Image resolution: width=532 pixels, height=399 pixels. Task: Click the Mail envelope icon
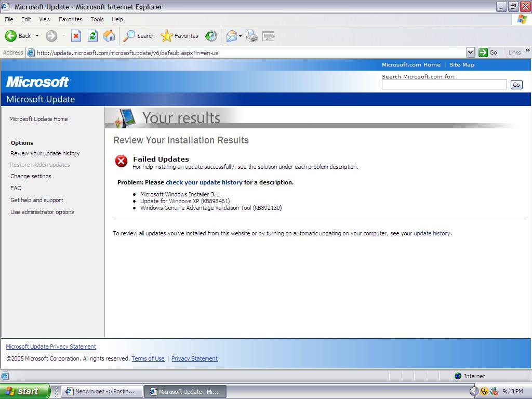231,36
